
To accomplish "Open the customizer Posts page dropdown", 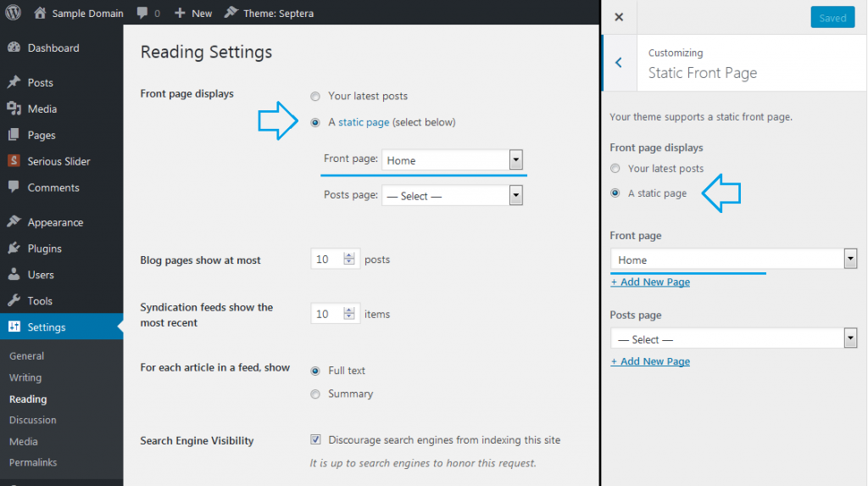I will click(734, 338).
